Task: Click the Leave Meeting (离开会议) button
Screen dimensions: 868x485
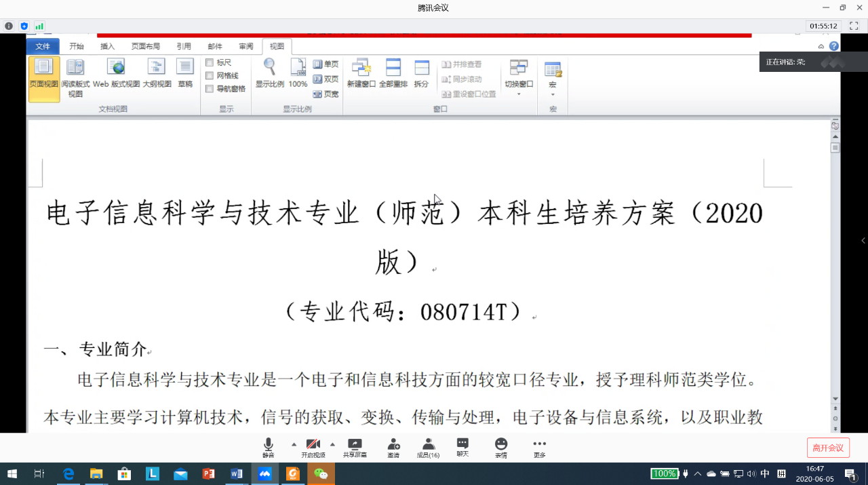Action: (828, 448)
